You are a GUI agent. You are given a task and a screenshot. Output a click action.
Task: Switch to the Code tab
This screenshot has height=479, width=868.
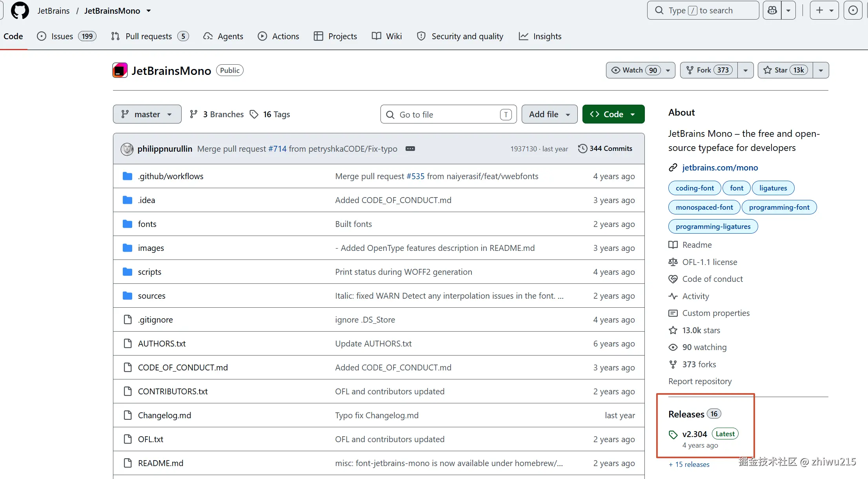[13, 36]
